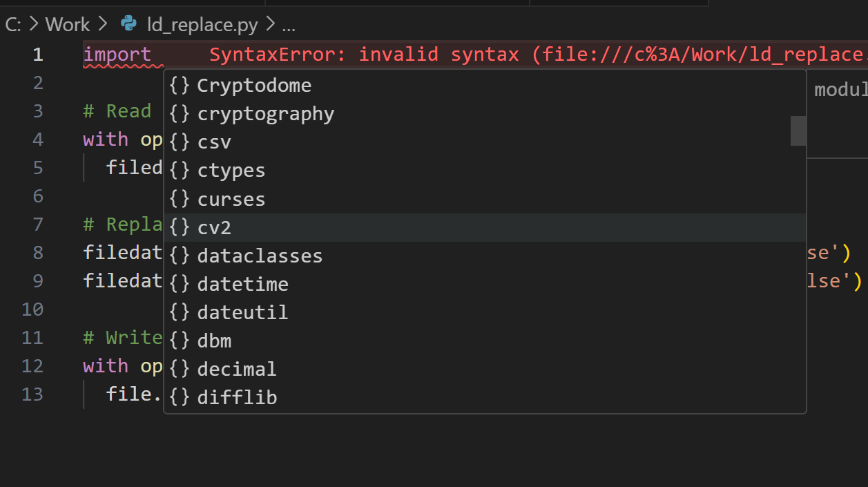
Task: Click the Python file icon in breadcrumb
Action: coord(128,25)
